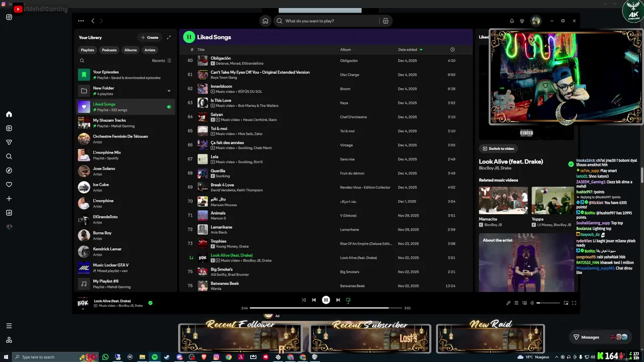This screenshot has height=362, width=644.
Task: Toggle shuffle in the player bar
Action: 303,300
